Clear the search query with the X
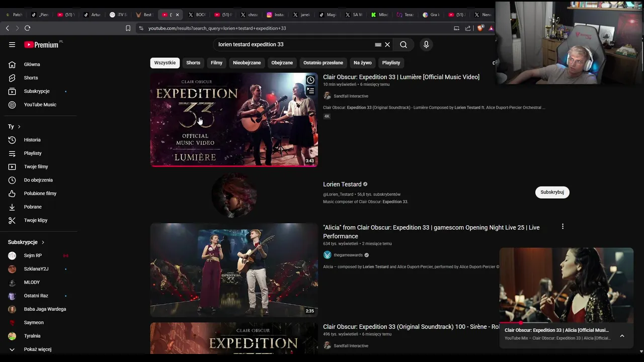This screenshot has width=644, height=362. click(x=387, y=45)
